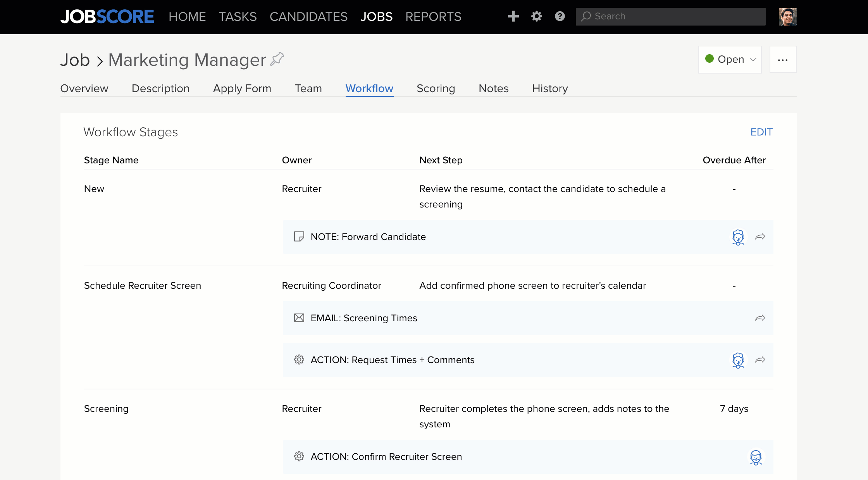Switch to the Notes tab
The image size is (868, 480).
click(x=494, y=88)
